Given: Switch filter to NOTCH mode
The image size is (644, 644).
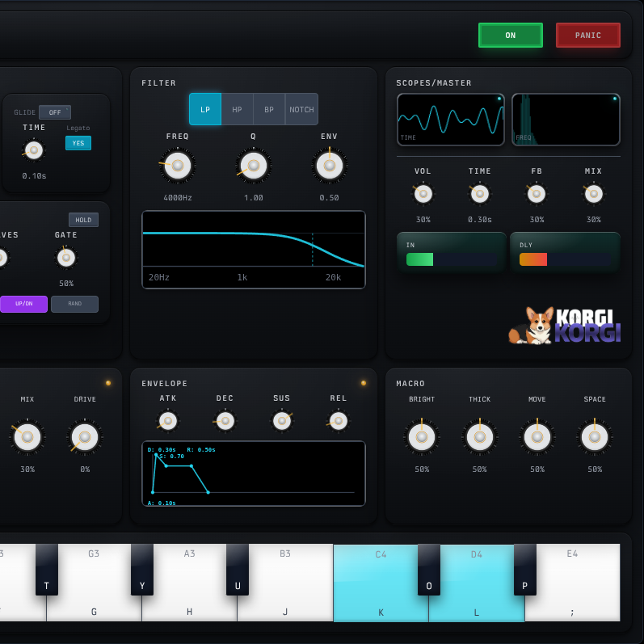Looking at the screenshot, I should [301, 109].
